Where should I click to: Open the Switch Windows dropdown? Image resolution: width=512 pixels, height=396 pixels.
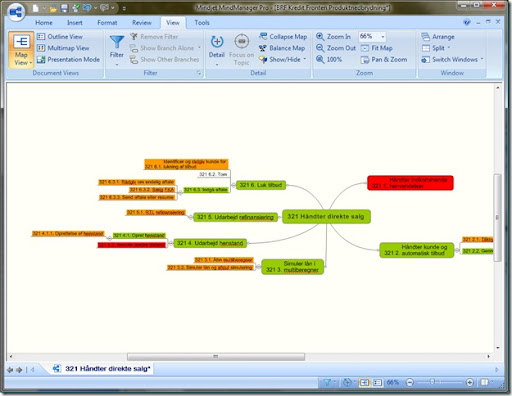point(452,59)
